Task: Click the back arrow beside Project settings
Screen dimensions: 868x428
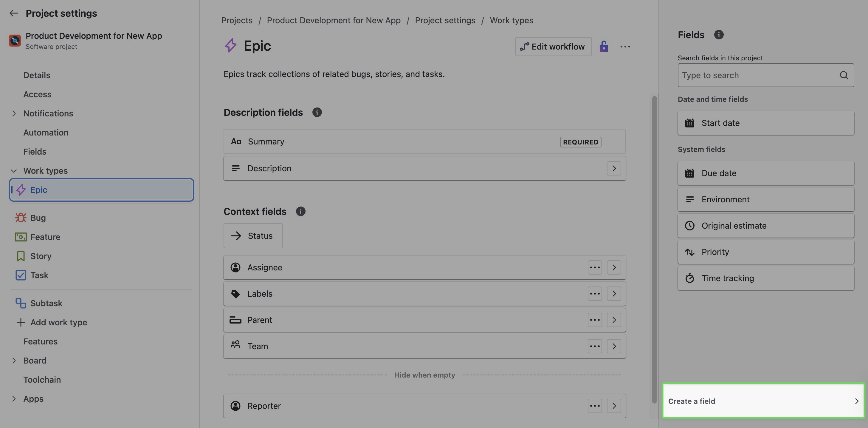Action: point(13,13)
